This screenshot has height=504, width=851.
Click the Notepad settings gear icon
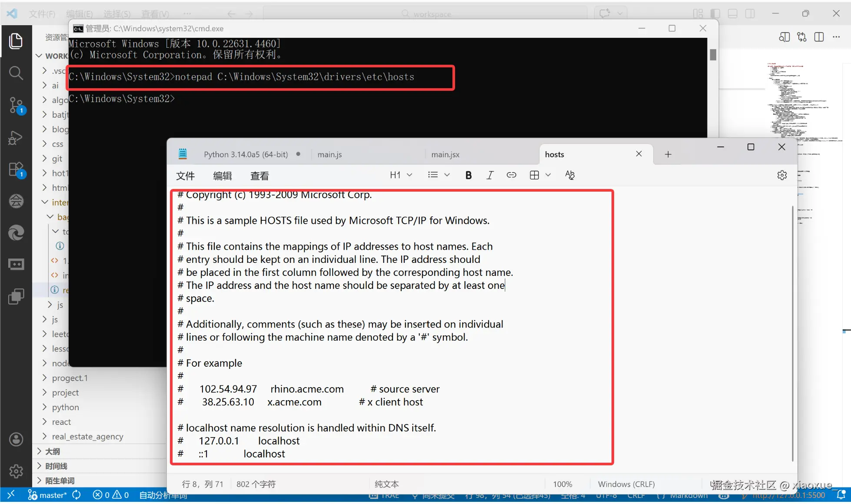pos(782,175)
